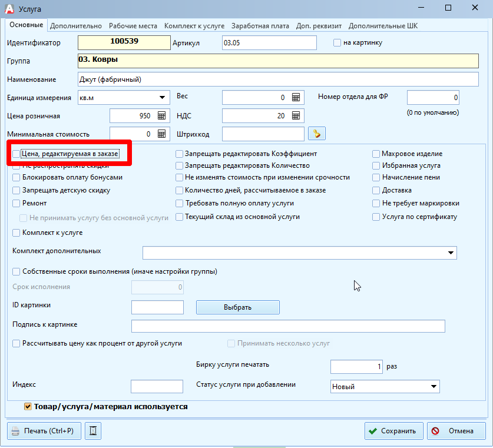Enable the Цена, редактируемая в заказе checkbox
Viewport: 493px width, 448px height.
tap(16, 154)
